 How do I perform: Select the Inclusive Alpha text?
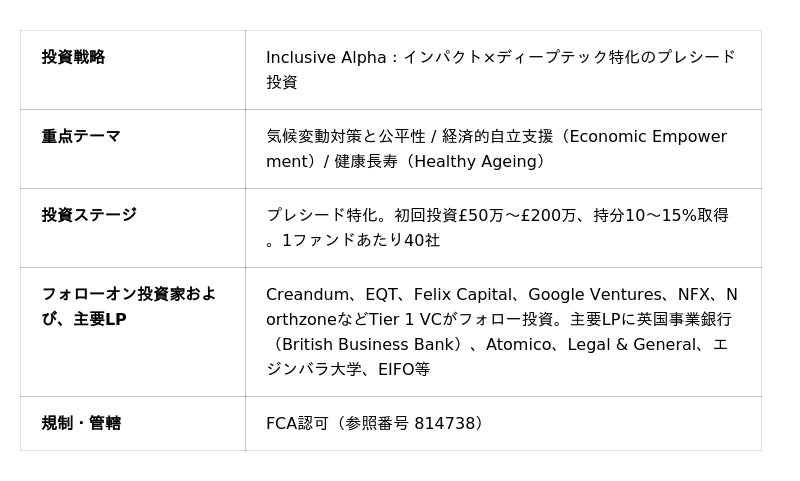[325, 58]
